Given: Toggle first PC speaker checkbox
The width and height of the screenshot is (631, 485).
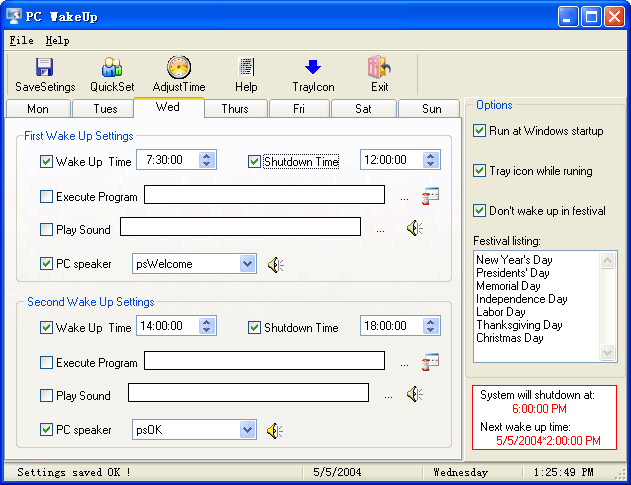Looking at the screenshot, I should point(46,264).
